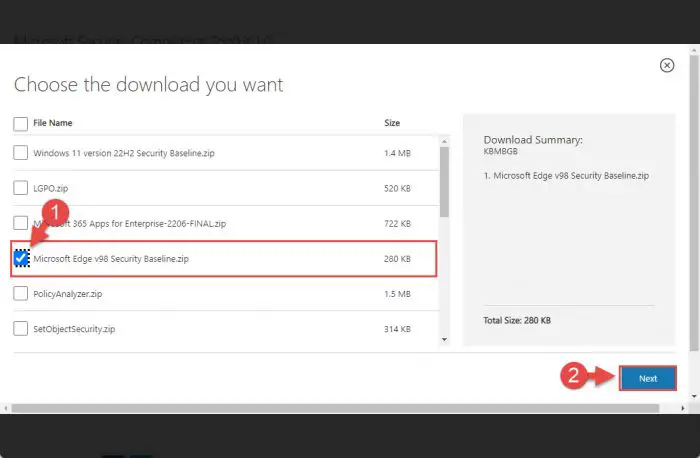Click summary entry '1. Microsoft Edge v98 Security Baseline.zip'
Image resolution: width=700 pixels, height=458 pixels.
566,175
